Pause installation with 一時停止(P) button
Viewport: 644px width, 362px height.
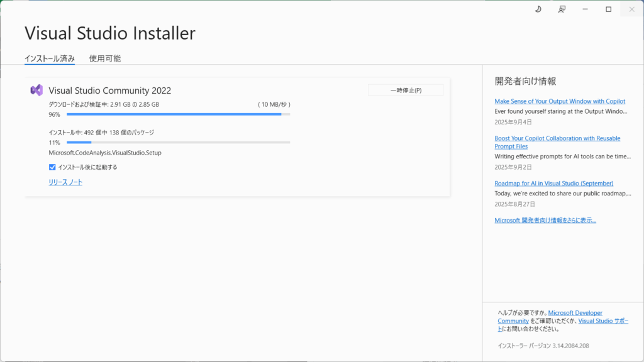point(406,90)
